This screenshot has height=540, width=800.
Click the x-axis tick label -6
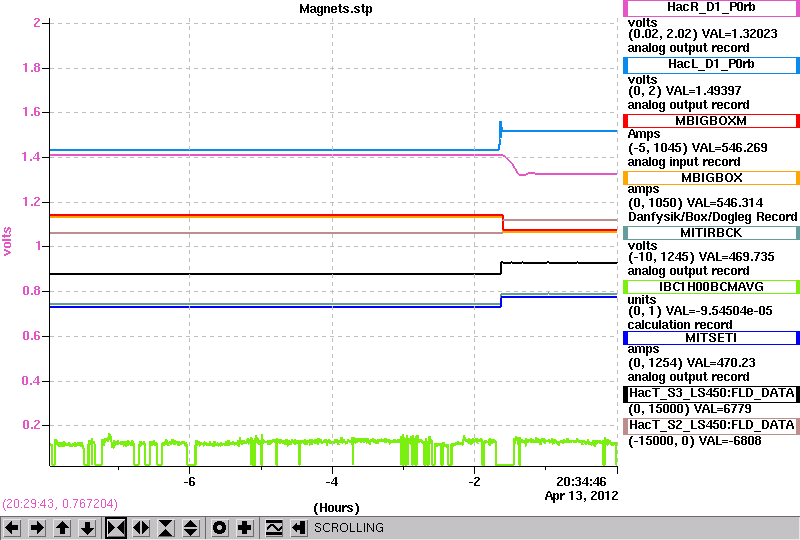[x=189, y=482]
